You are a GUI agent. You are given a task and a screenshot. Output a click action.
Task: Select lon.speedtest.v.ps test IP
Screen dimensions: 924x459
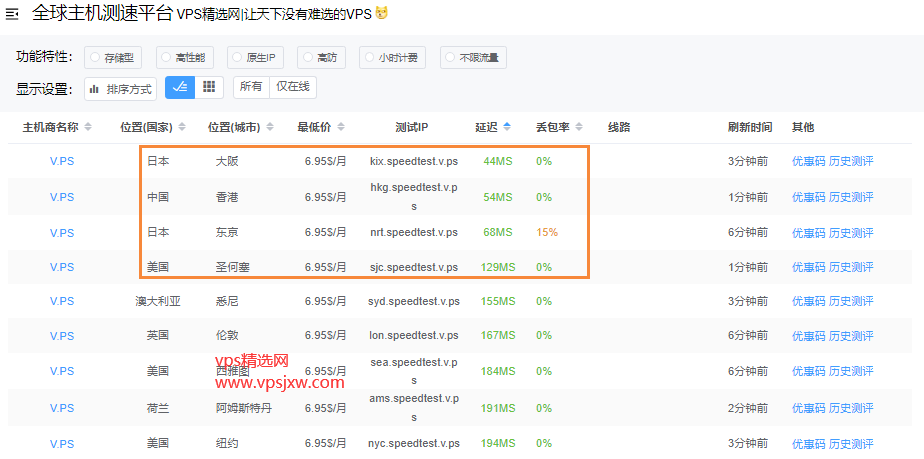(x=414, y=336)
